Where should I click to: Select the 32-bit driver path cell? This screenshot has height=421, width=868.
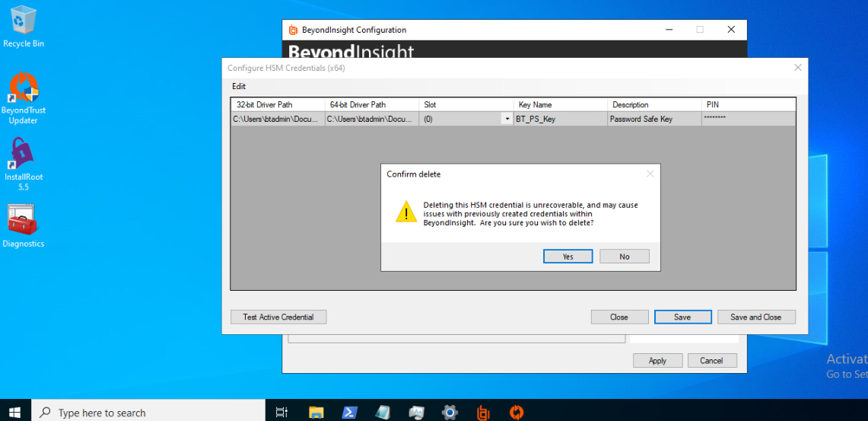(278, 119)
